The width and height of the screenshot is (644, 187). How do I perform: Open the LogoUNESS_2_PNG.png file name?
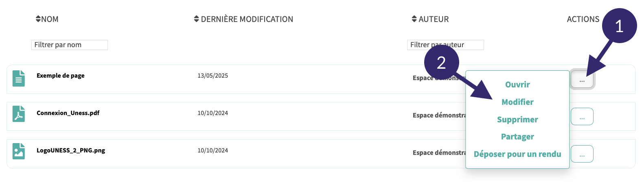71,150
